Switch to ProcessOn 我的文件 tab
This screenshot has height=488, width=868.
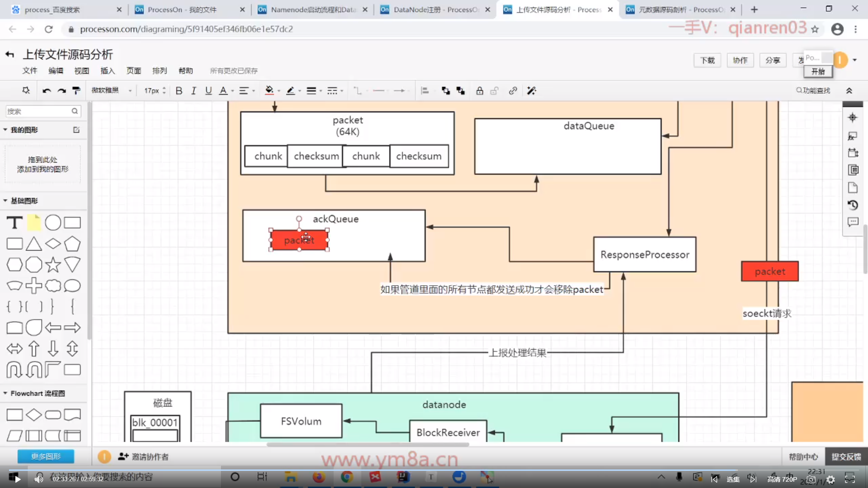pos(190,9)
